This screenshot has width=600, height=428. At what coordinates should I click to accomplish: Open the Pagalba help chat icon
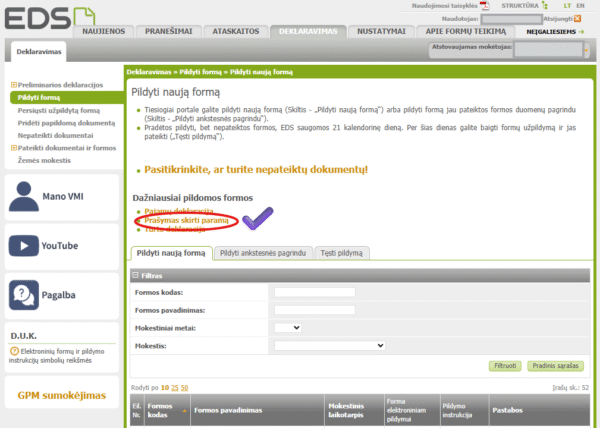(23, 293)
